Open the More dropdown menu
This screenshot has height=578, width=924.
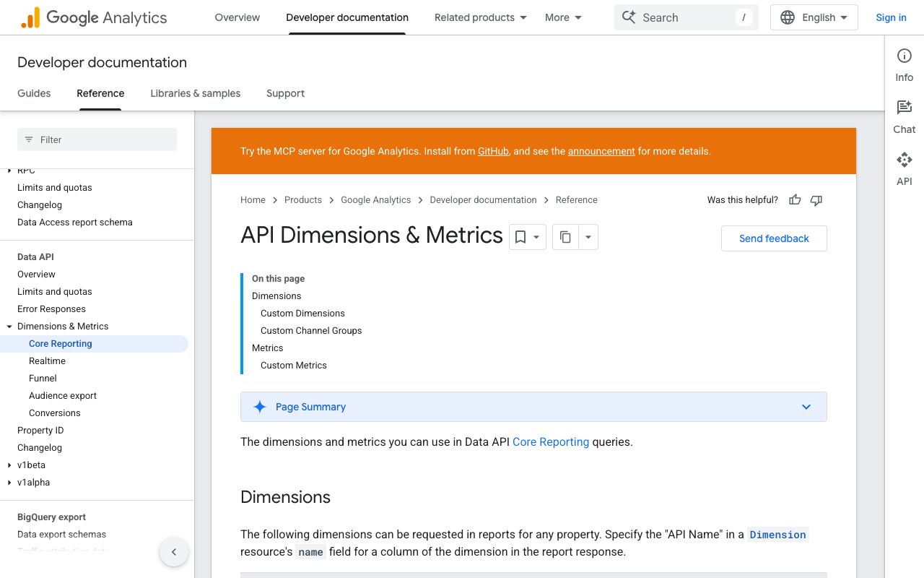point(564,17)
